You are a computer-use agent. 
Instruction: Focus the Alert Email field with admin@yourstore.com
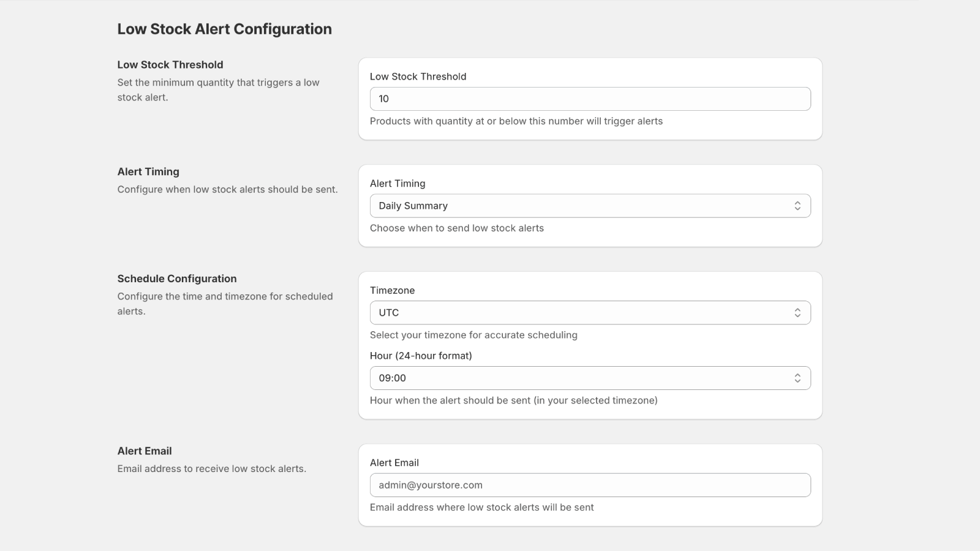click(x=590, y=485)
